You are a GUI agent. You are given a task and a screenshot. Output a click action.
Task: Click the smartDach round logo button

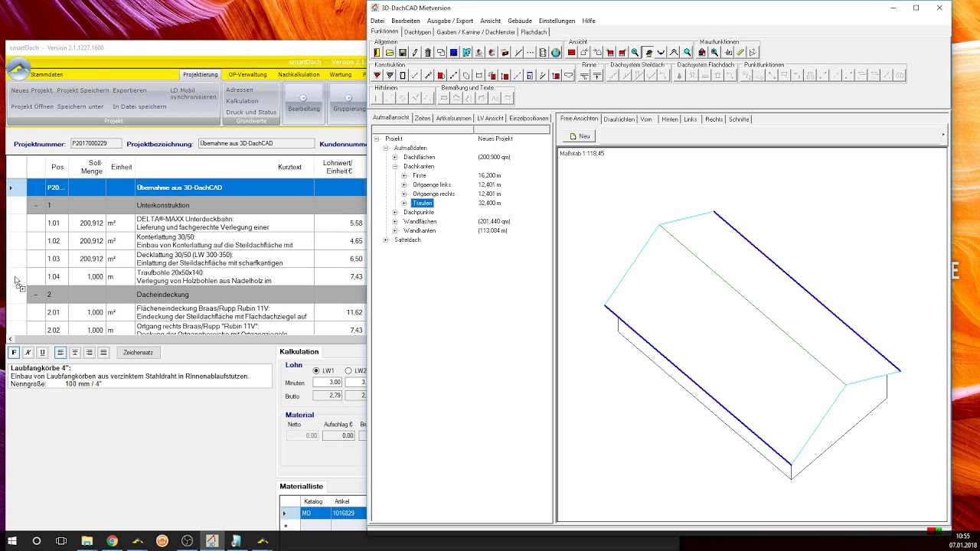pos(19,69)
